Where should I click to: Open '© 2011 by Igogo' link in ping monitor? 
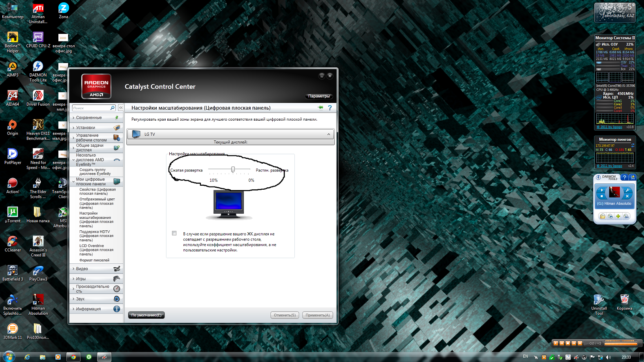coord(609,166)
